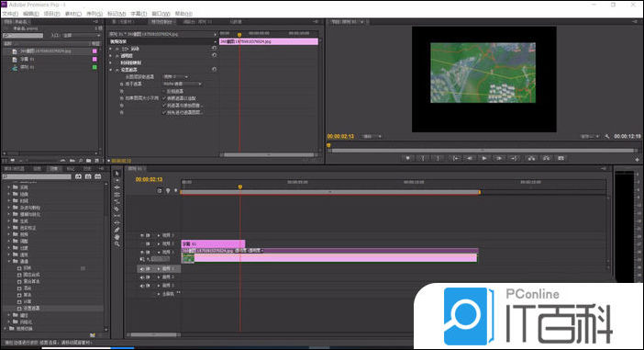The width and height of the screenshot is (644, 350).
Task: Switch to Effect Controls tab
Action: 161,22
